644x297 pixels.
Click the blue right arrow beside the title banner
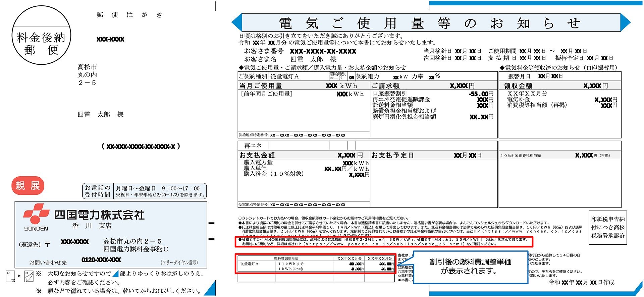[625, 22]
